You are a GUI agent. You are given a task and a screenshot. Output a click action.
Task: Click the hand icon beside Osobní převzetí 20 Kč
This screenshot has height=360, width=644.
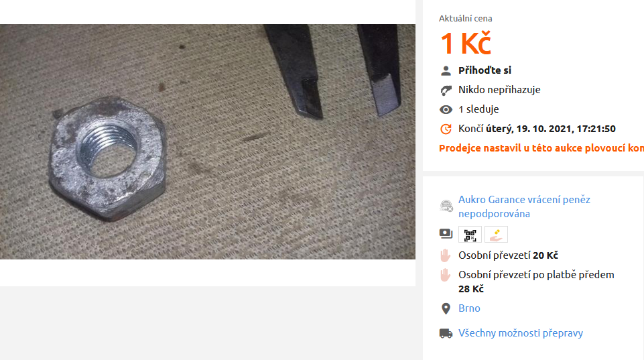[445, 255]
